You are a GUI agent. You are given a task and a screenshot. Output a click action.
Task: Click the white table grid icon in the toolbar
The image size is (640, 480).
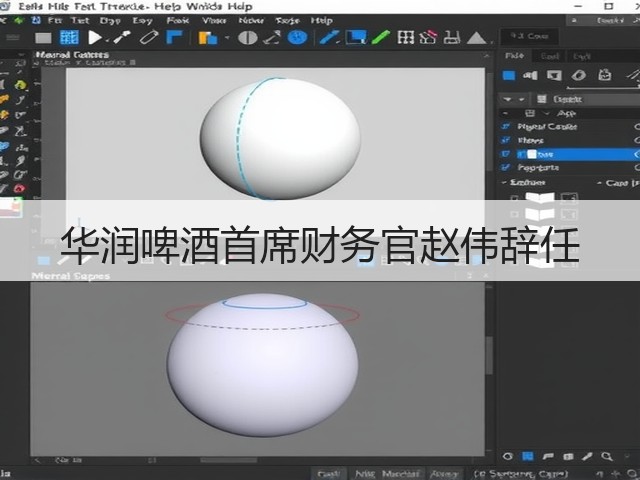click(x=406, y=38)
